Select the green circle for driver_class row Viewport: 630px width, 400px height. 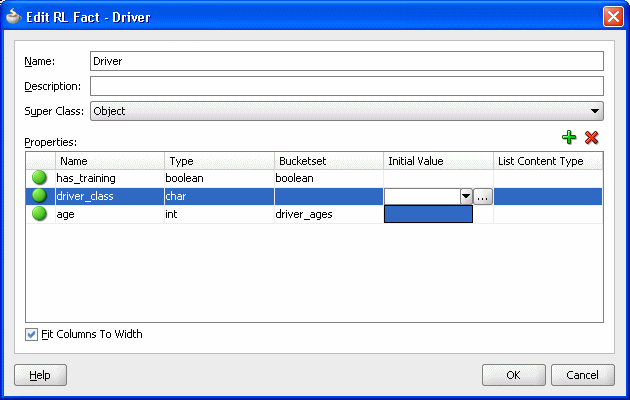click(39, 196)
